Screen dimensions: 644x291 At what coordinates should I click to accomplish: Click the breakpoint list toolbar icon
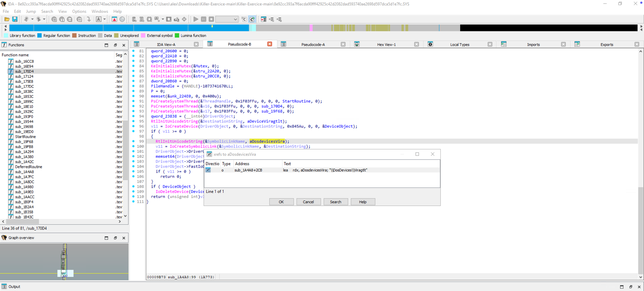point(264,19)
